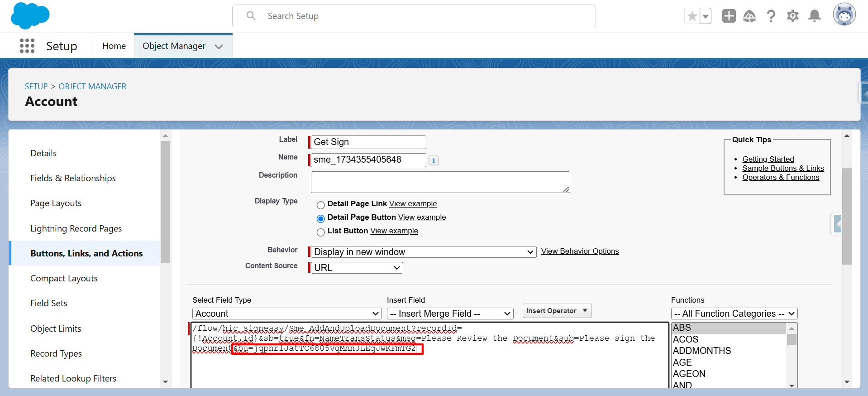Screen dimensions: 868x396
Task: Click the Salesforce cloud logo
Action: click(x=30, y=16)
